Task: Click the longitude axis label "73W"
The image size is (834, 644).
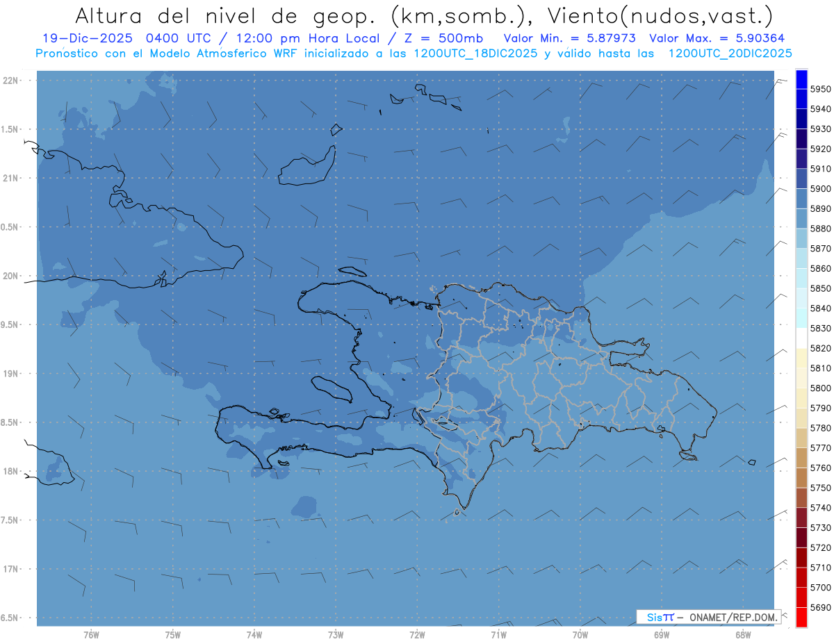Action: tap(336, 636)
